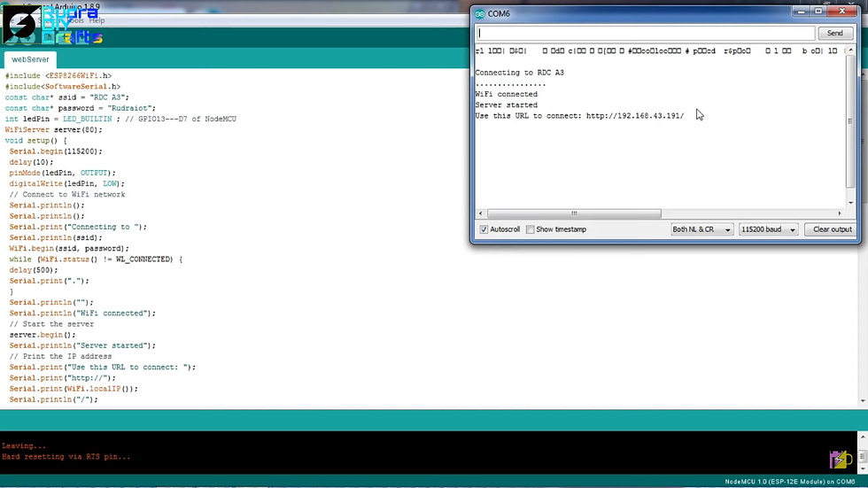This screenshot has width=868, height=488.
Task: Click the 'server.begin();' code line
Action: 43,335
